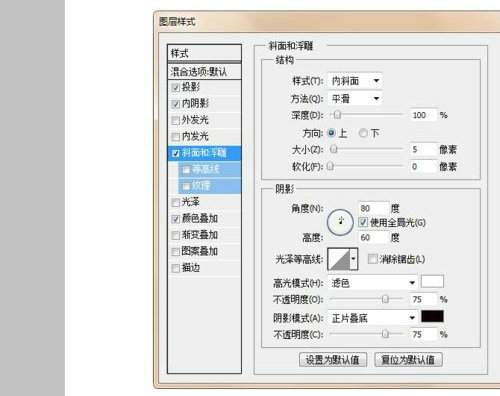Open the 方法 dropdown showing 平滑
500x396 pixels.
[355, 99]
